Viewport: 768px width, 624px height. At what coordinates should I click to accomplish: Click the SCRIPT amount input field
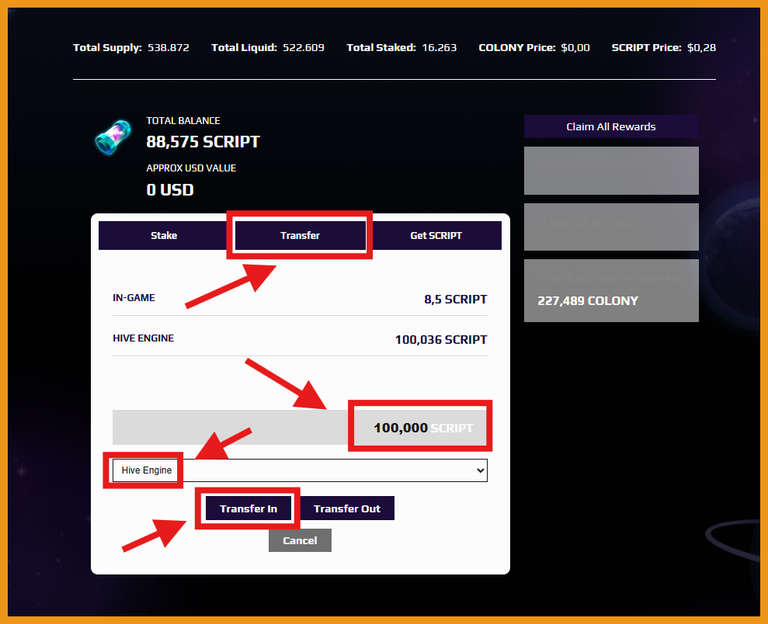[300, 427]
